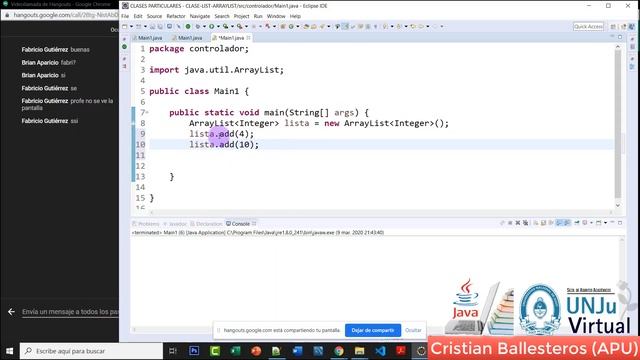This screenshot has height=360, width=640.
Task: Switch to the first Main1.java editor tab
Action: (147, 38)
